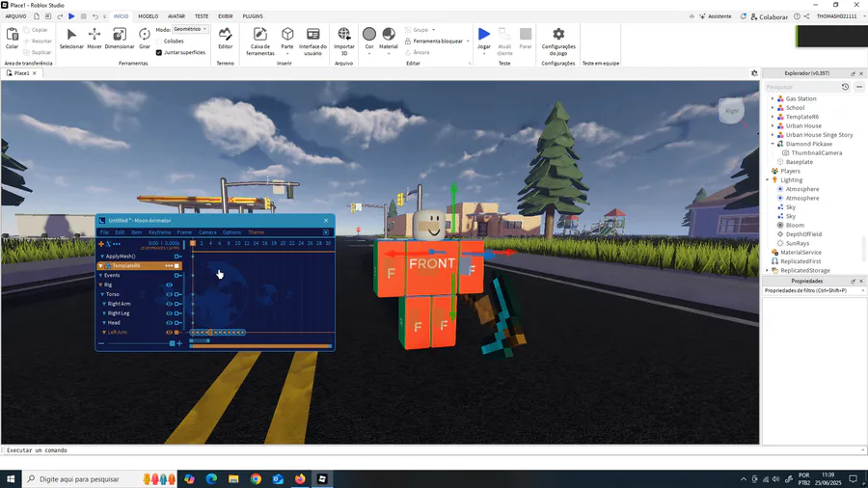
Task: Click TemplateR6 track options dots
Action: click(x=168, y=265)
